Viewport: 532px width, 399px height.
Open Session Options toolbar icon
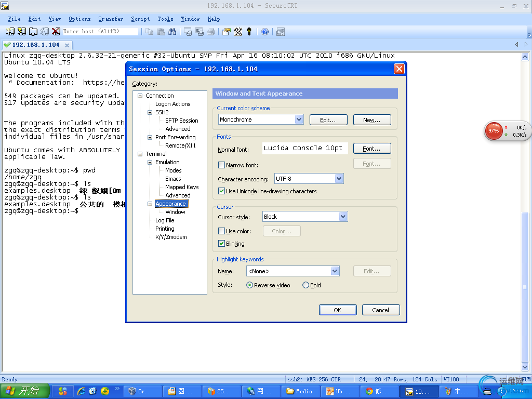(x=226, y=32)
